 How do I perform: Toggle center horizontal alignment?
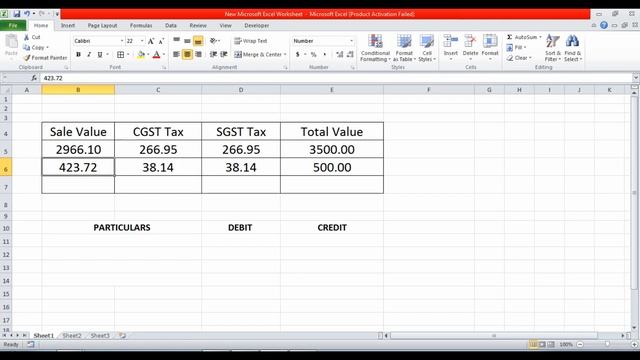pyautogui.click(x=187, y=54)
